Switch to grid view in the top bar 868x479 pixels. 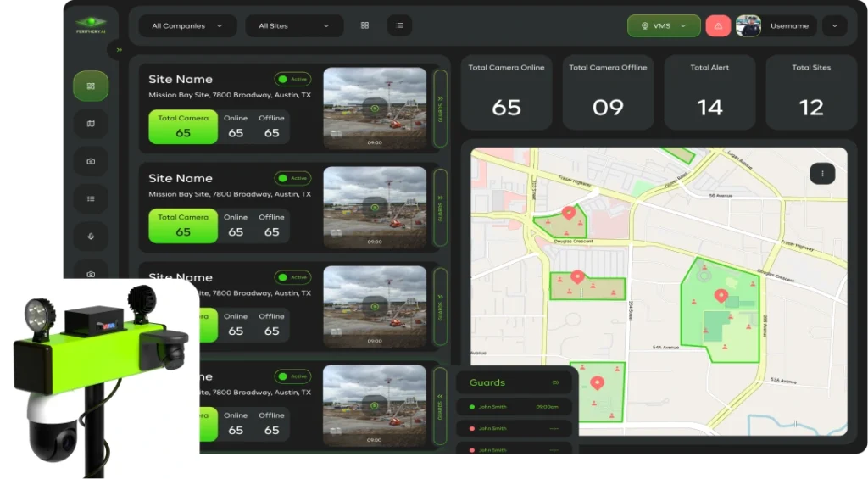point(364,25)
